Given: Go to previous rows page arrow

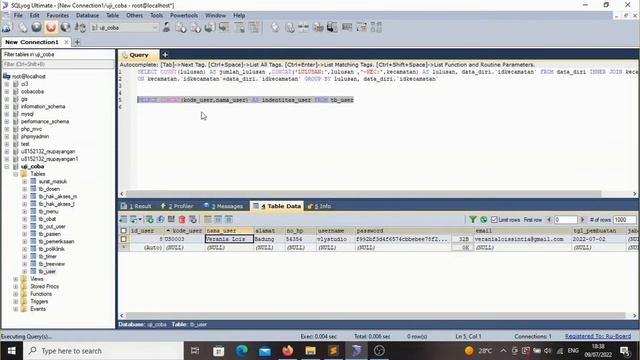Looking at the screenshot, I should 549,220.
